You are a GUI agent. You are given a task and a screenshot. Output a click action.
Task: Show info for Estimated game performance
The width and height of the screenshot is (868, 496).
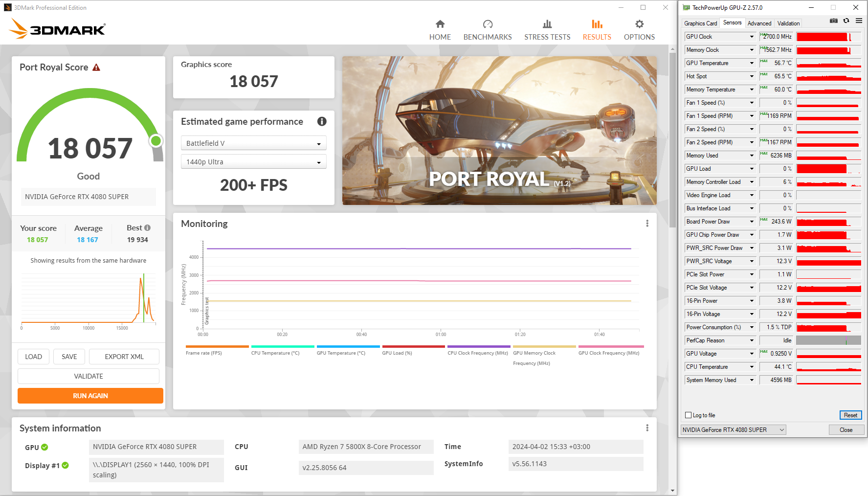coord(322,121)
